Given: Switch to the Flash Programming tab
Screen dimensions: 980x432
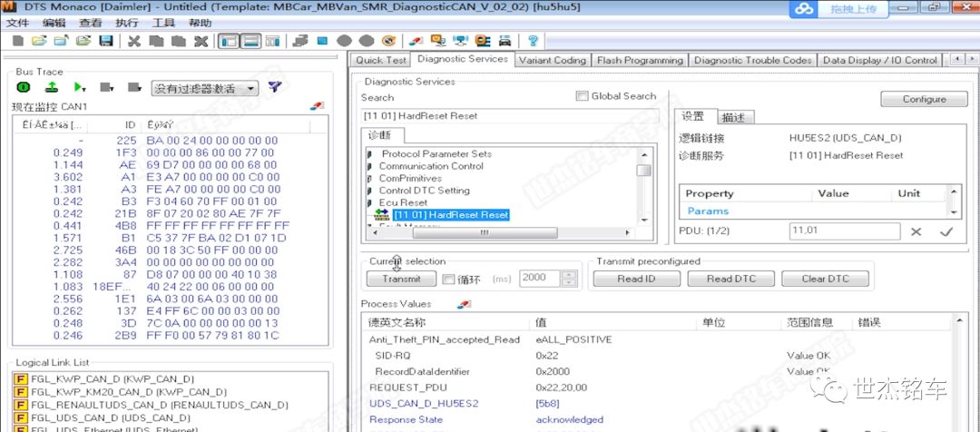Looking at the screenshot, I should pos(640,60).
